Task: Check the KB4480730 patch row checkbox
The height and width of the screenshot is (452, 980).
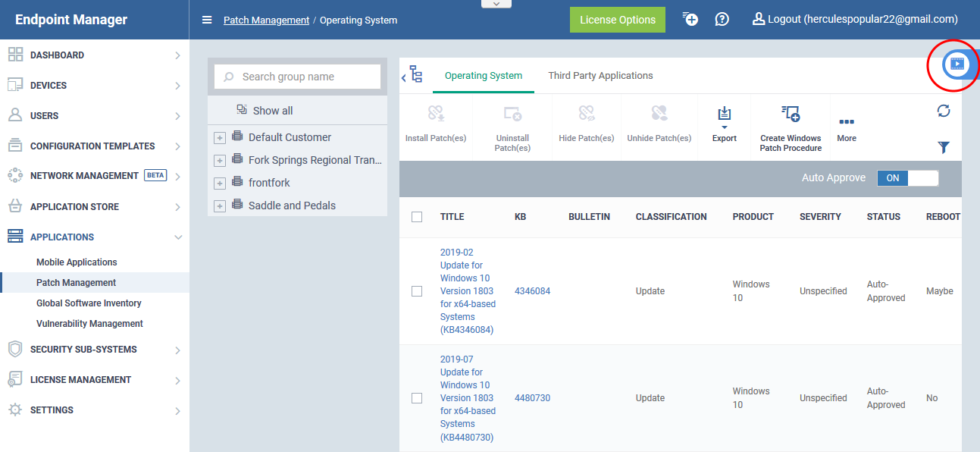Action: (x=417, y=398)
